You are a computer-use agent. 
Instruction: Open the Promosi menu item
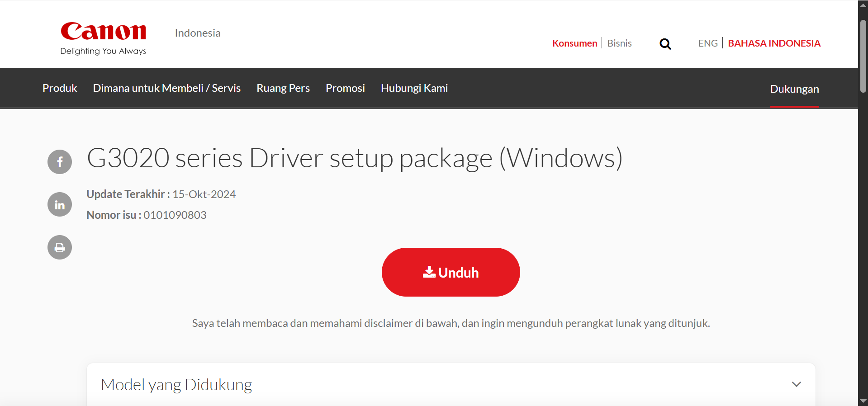[345, 88]
